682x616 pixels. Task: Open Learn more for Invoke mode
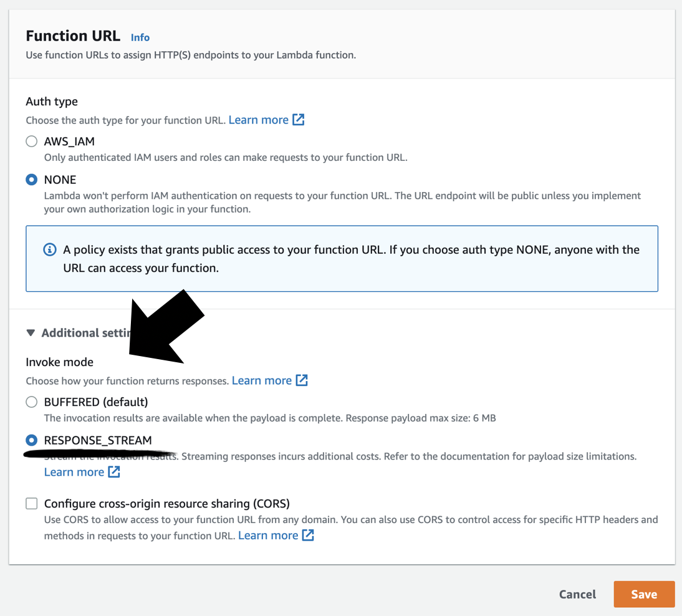click(x=261, y=380)
